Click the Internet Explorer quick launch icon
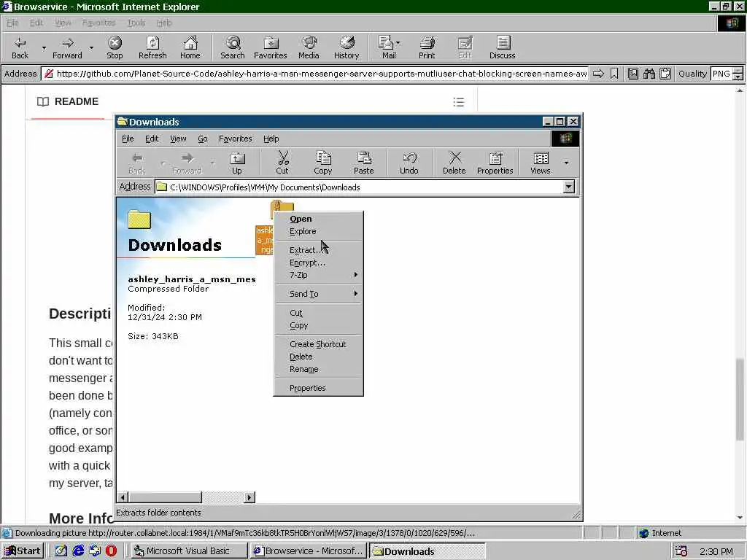 (78, 551)
